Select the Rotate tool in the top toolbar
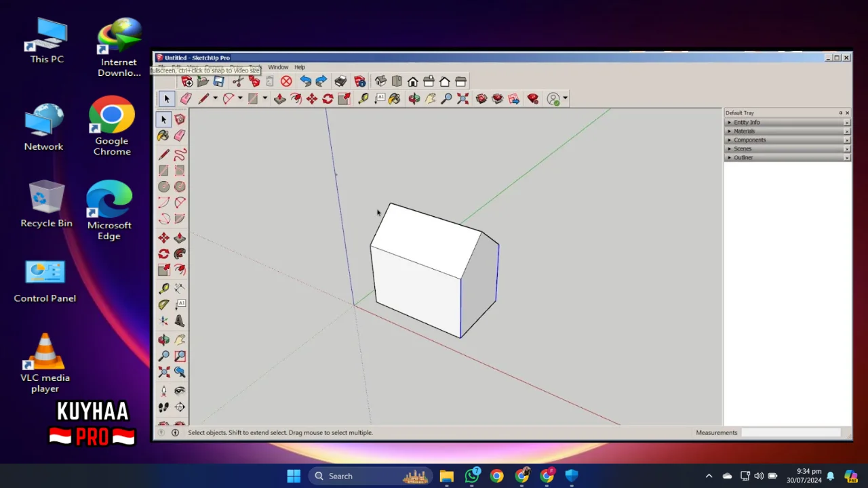This screenshot has width=868, height=488. click(x=328, y=99)
